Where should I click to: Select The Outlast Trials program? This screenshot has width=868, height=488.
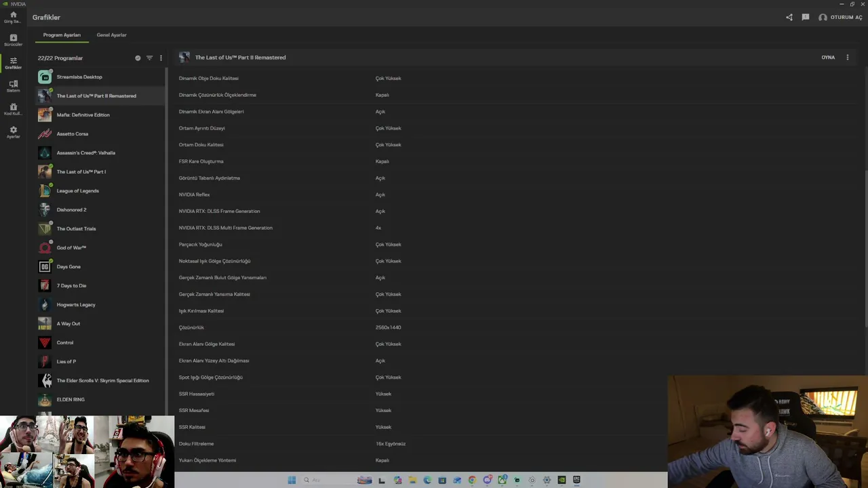tap(100, 229)
